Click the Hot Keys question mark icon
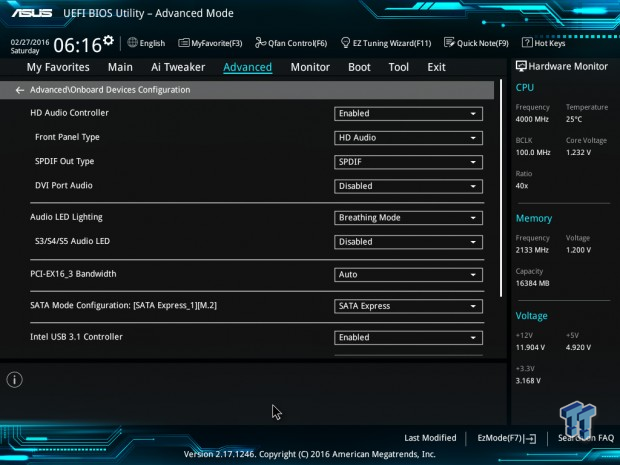The width and height of the screenshot is (620, 465). pos(527,43)
